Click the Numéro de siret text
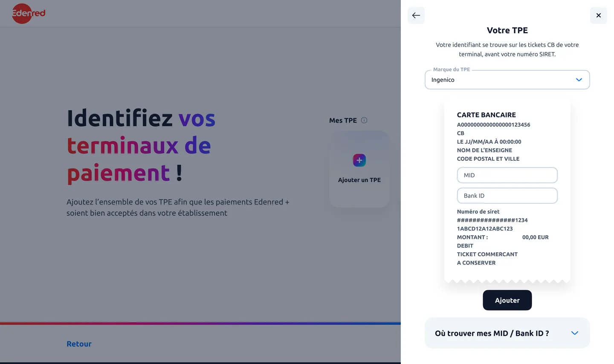This screenshot has width=614, height=364. (478, 211)
